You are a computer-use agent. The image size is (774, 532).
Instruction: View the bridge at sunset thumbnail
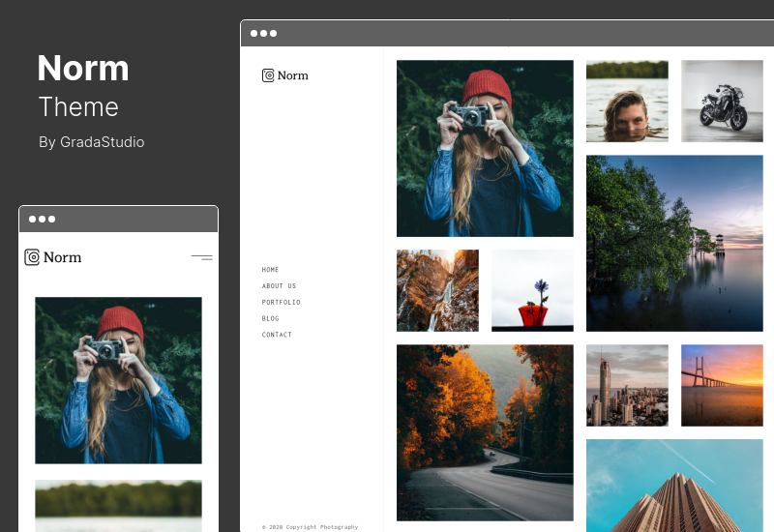(x=722, y=385)
